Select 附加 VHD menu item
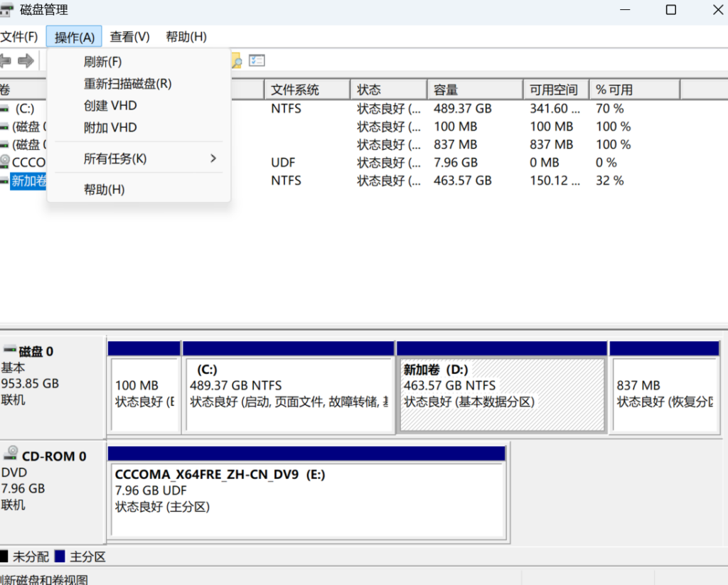The width and height of the screenshot is (728, 585). pyautogui.click(x=110, y=128)
